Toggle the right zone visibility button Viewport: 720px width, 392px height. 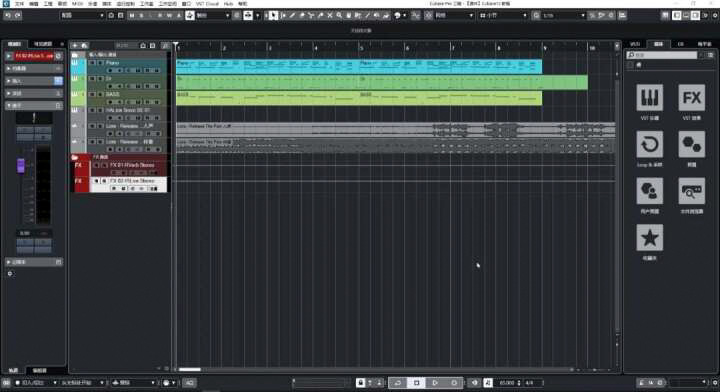coord(695,15)
